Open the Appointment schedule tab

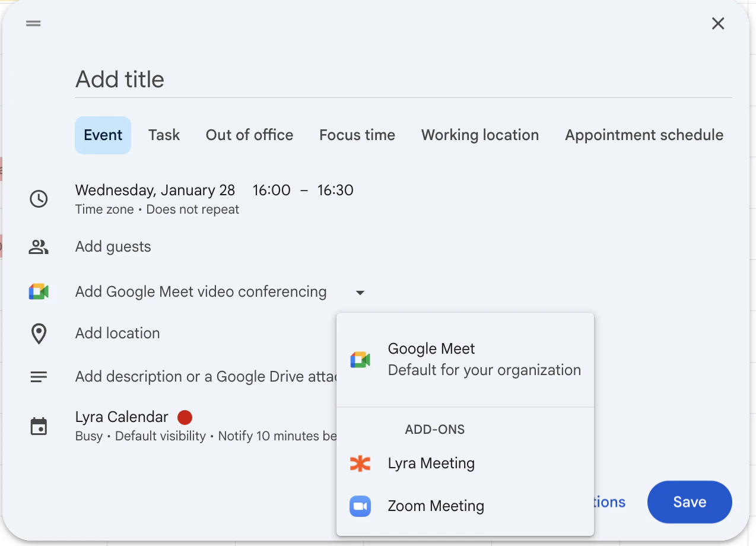(x=644, y=135)
